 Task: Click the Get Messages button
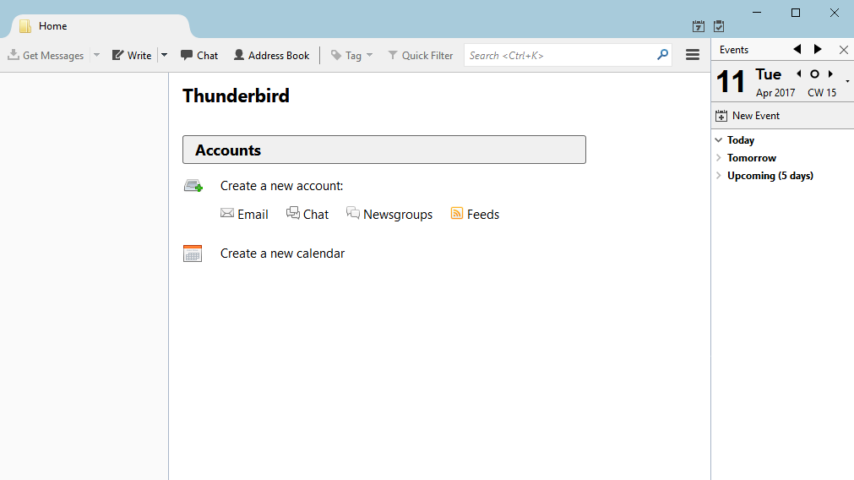point(46,55)
